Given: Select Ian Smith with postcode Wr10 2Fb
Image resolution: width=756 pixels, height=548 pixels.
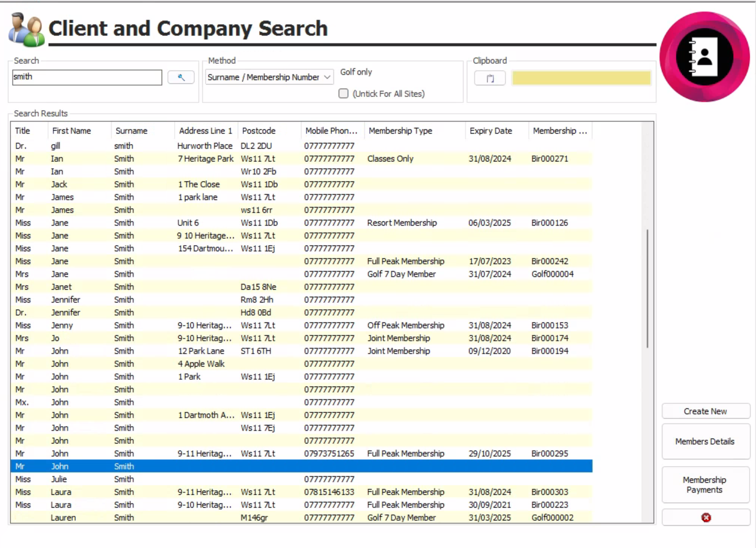Looking at the screenshot, I should (x=301, y=171).
